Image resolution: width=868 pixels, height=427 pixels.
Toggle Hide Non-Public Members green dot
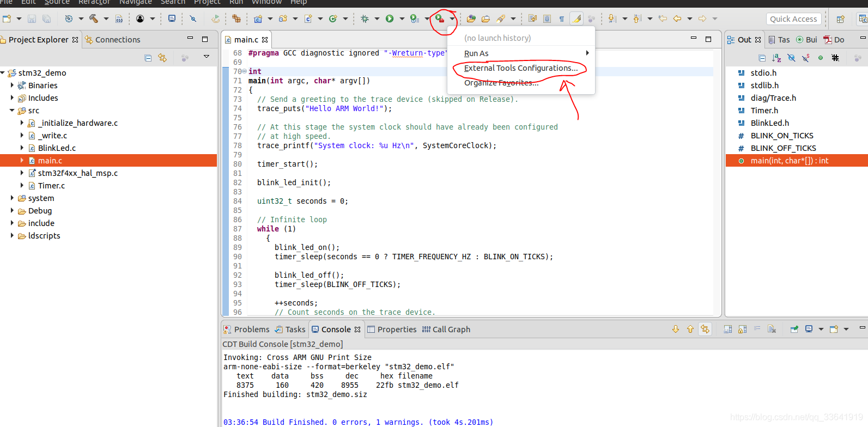pyautogui.click(x=821, y=58)
